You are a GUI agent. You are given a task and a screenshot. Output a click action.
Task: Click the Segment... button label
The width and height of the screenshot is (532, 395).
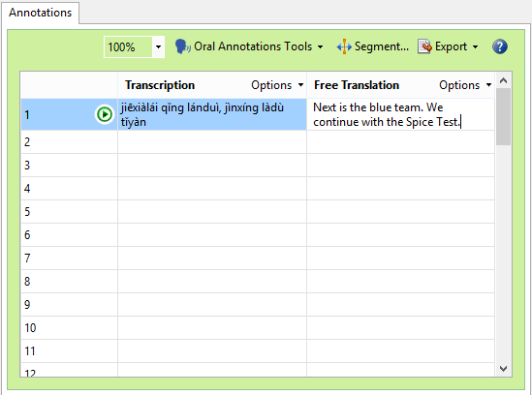coord(382,46)
